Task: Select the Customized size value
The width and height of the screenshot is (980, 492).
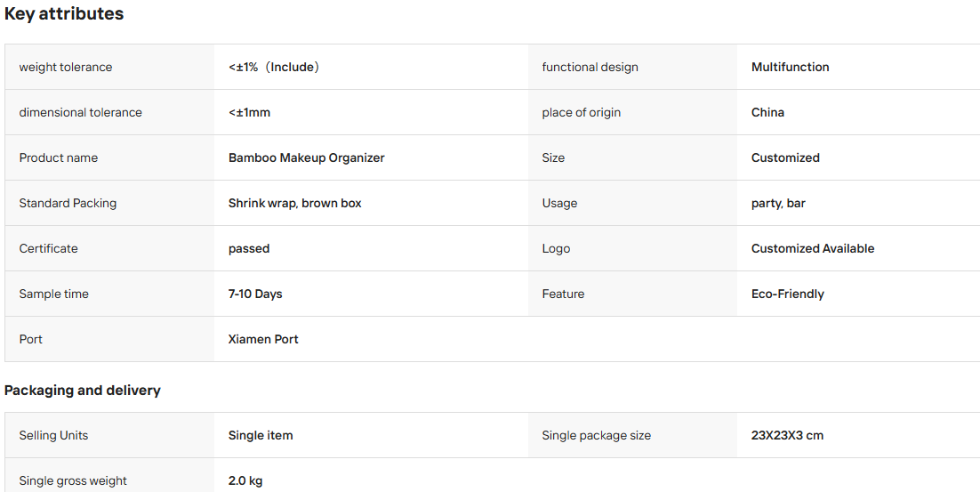Action: [x=785, y=157]
